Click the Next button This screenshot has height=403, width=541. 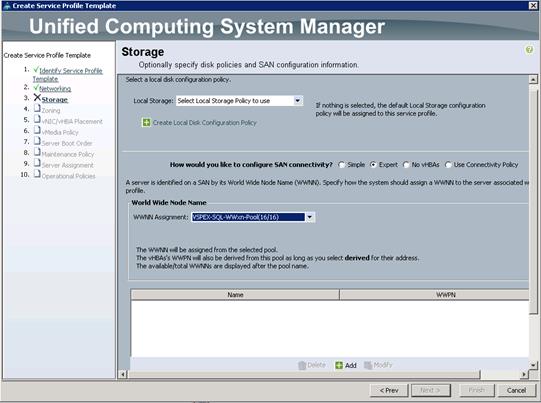click(431, 390)
